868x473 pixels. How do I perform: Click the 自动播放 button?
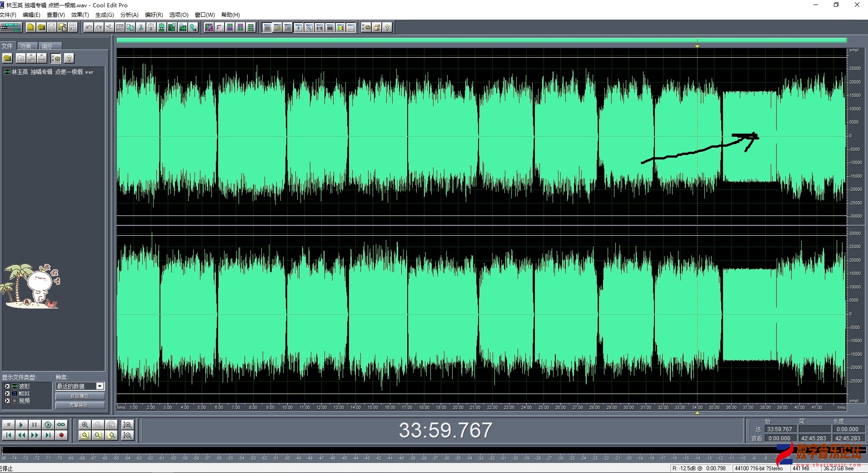coord(80,396)
